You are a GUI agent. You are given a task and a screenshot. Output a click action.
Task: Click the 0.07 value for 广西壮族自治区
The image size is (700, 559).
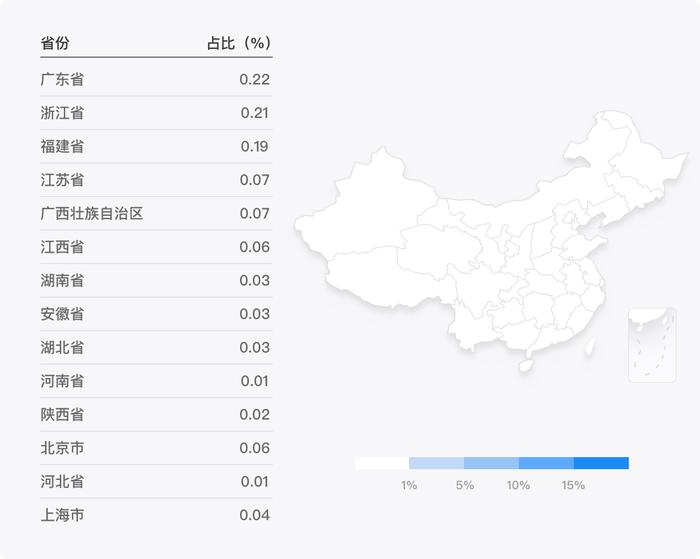click(254, 213)
